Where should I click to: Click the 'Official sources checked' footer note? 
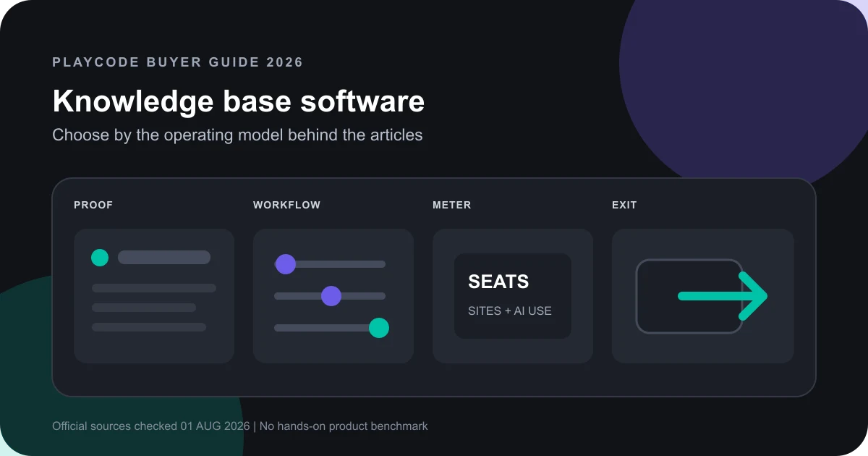(240, 426)
